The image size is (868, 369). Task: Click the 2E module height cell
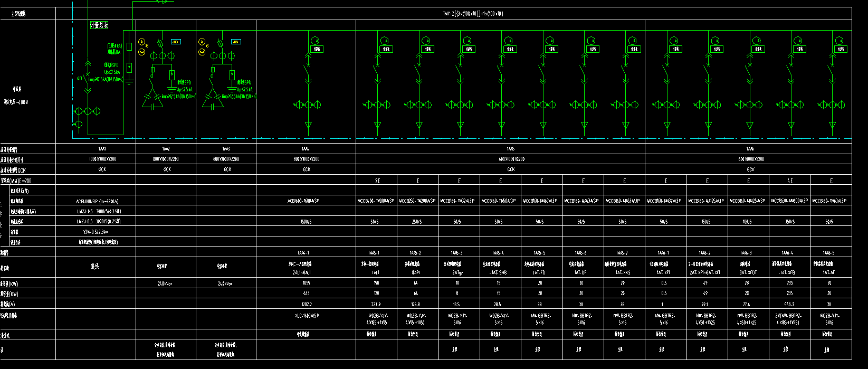[377, 181]
